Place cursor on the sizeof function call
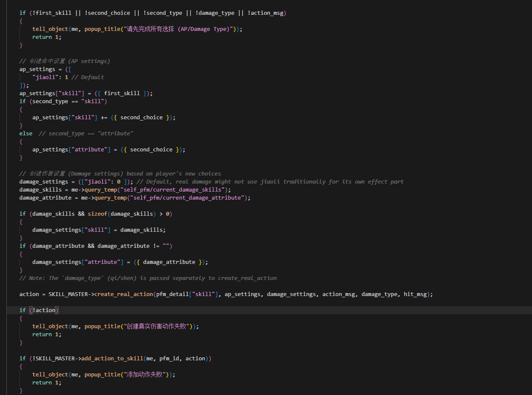Viewport: 532px width, 395px height. 97,214
